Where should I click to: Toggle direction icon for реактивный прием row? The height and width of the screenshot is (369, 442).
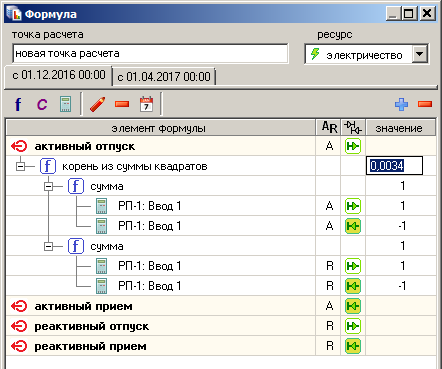coord(353,346)
